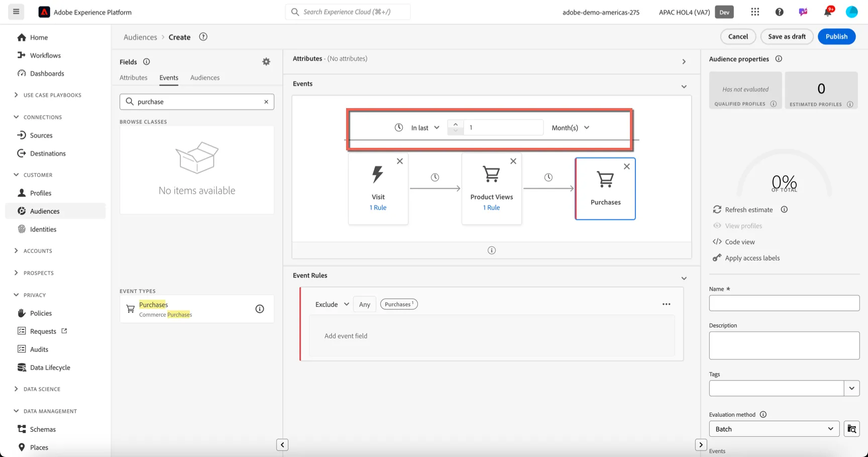This screenshot has height=457, width=868.
Task: Open the dataset browse icon beside Batch
Action: tap(852, 429)
